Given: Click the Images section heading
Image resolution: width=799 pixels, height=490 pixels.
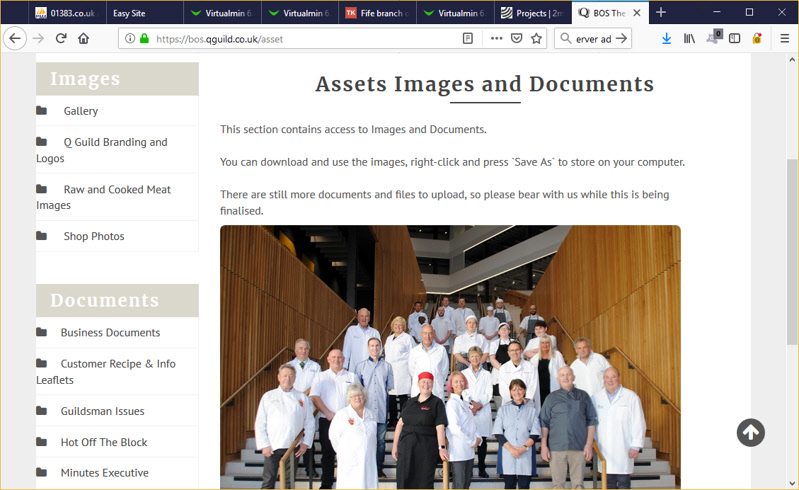Looking at the screenshot, I should pyautogui.click(x=85, y=79).
